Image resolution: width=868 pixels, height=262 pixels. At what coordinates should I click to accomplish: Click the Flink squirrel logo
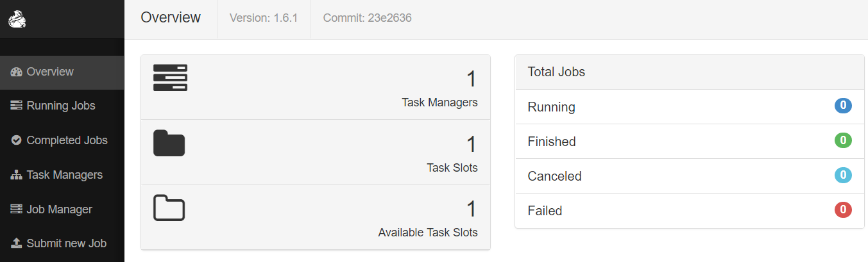16,20
